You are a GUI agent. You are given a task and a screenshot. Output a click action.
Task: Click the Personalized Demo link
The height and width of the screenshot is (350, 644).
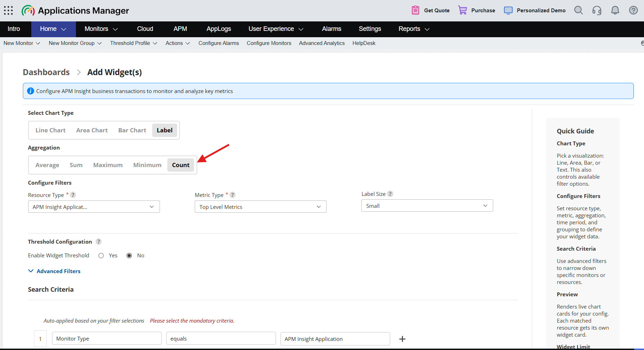(x=541, y=11)
